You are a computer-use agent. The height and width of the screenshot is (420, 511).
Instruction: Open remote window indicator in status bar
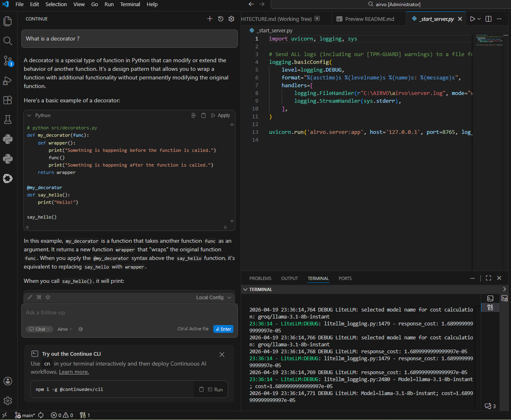point(5,415)
